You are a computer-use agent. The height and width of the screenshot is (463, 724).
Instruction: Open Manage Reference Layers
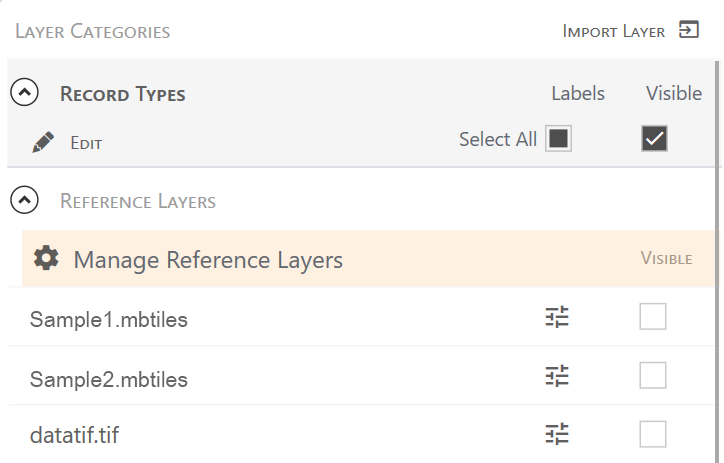point(208,260)
